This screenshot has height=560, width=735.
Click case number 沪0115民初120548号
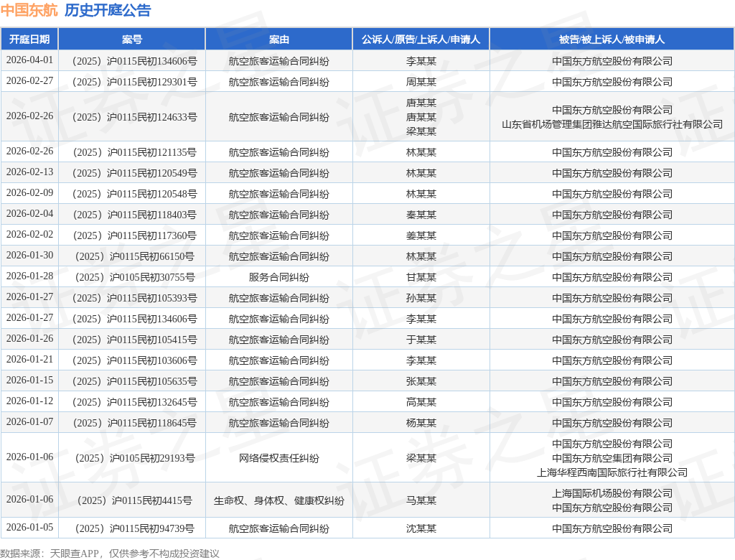point(134,194)
